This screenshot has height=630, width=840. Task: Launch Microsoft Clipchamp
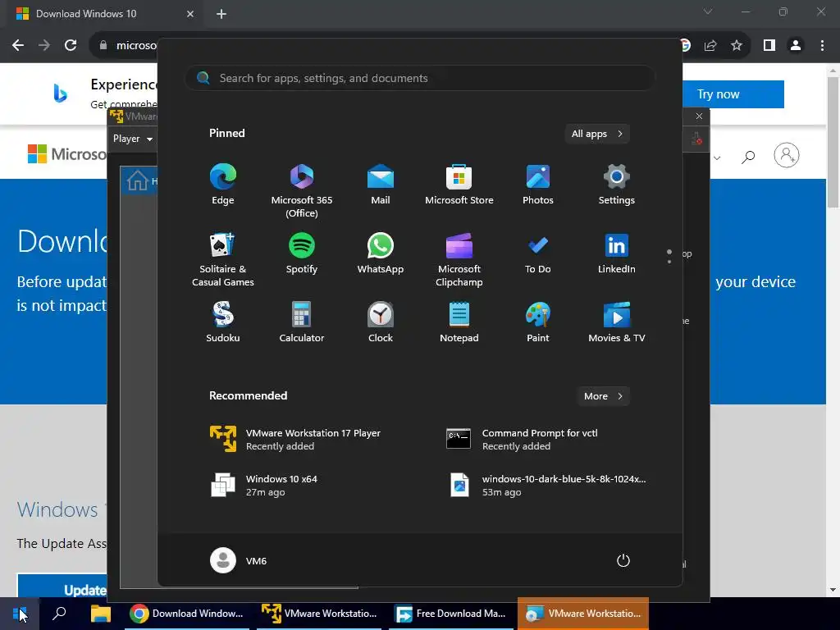[x=459, y=260]
